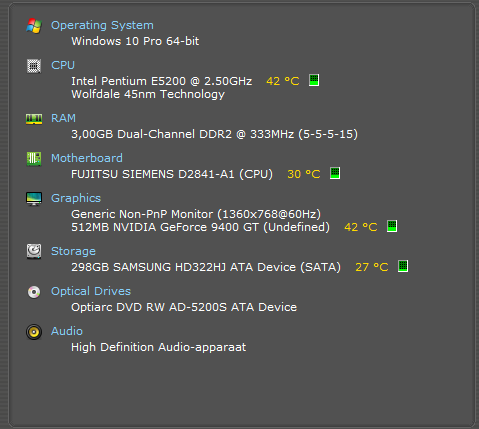The height and width of the screenshot is (429, 479).
Task: Open the RAM section heading
Action: pyautogui.click(x=63, y=118)
